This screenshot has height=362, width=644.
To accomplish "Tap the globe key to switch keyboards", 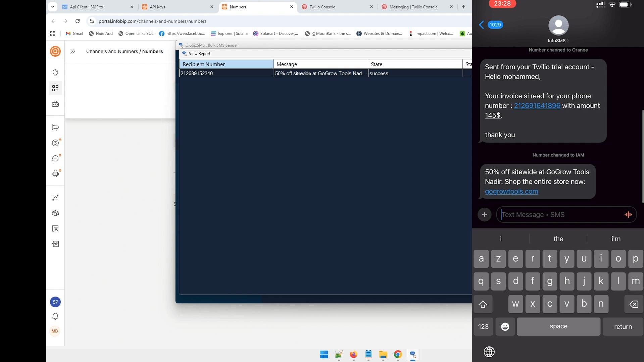I will tap(489, 352).
